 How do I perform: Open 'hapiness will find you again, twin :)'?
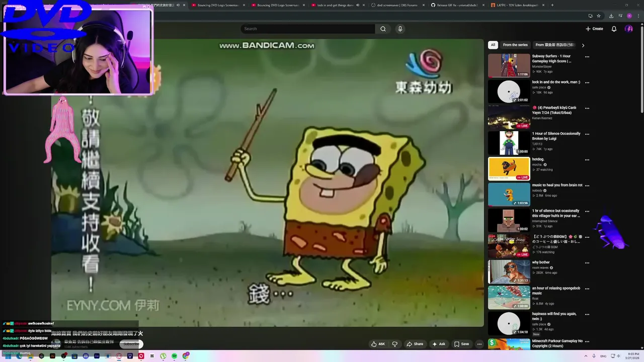pyautogui.click(x=554, y=316)
